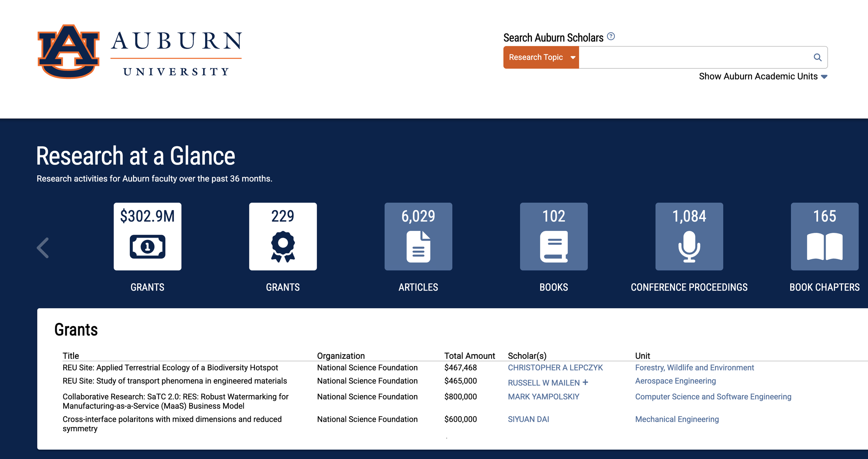Click the $467,468 amount cell
Screen dimensions: 868x459
click(460, 368)
